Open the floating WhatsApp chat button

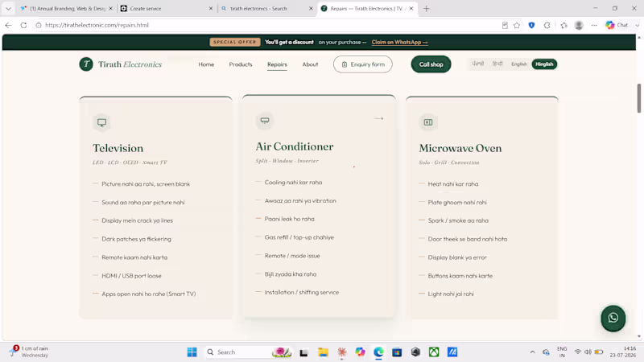point(613,318)
